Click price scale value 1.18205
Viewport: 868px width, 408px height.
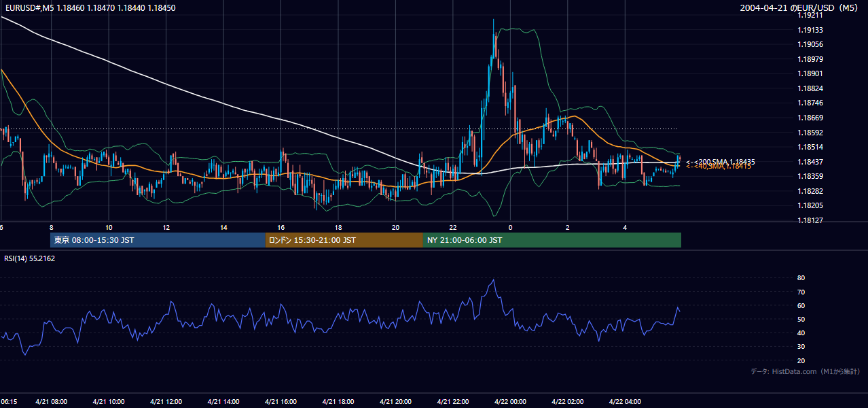810,205
